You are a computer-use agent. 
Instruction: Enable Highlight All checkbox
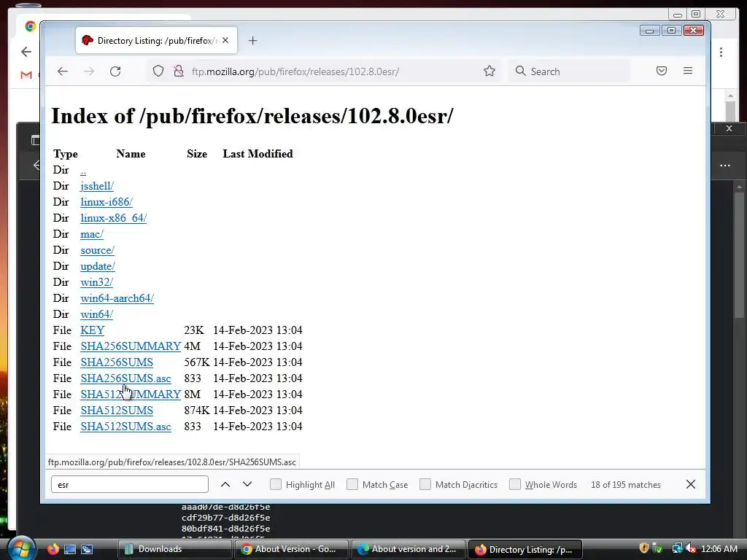pos(275,484)
